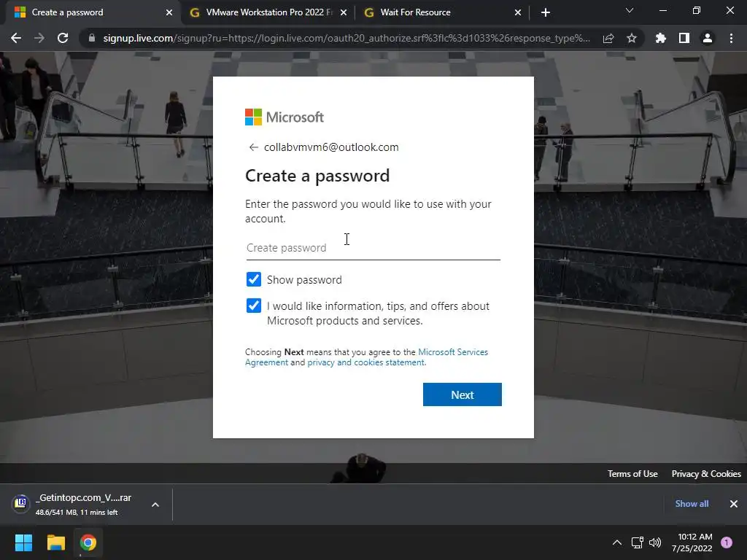
Task: Click the collabvmvm6@outlook.com email text
Action: click(x=331, y=147)
